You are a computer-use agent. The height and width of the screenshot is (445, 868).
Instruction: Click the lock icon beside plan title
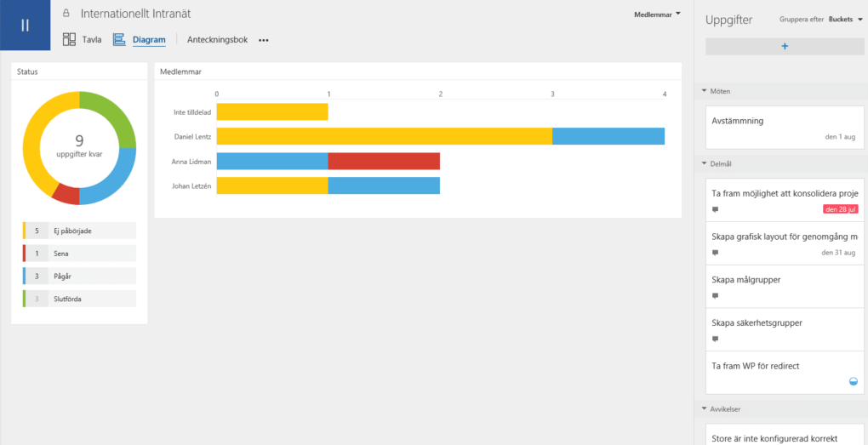coord(66,14)
